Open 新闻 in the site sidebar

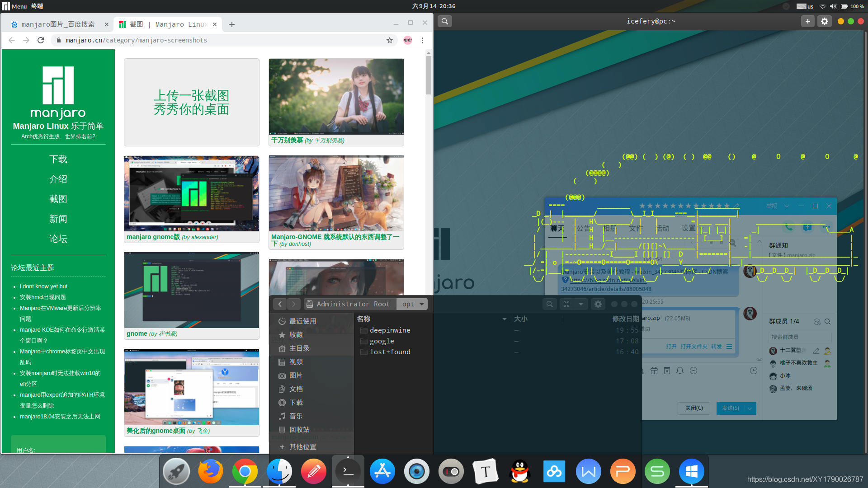pyautogui.click(x=58, y=219)
